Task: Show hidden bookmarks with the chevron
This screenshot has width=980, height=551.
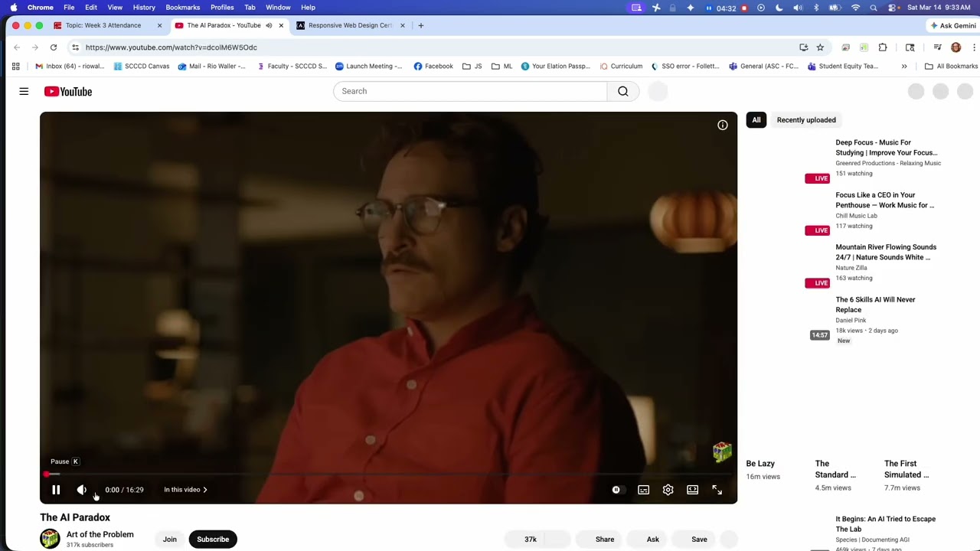Action: [x=904, y=67]
